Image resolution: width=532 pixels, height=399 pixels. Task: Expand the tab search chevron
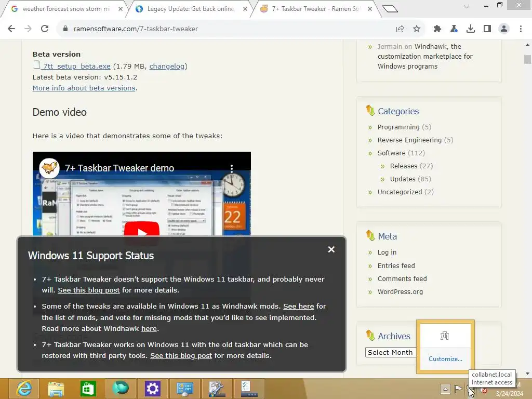click(x=467, y=6)
